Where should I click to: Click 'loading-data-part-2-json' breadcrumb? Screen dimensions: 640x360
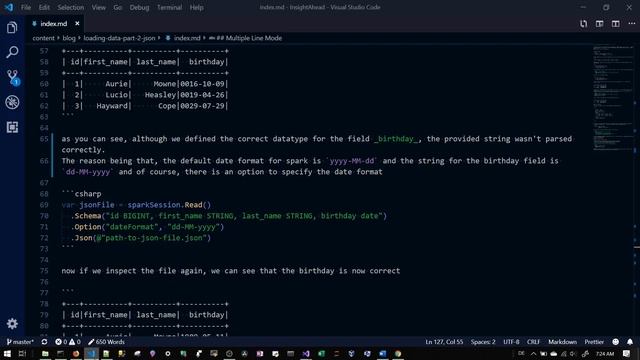(x=119, y=38)
